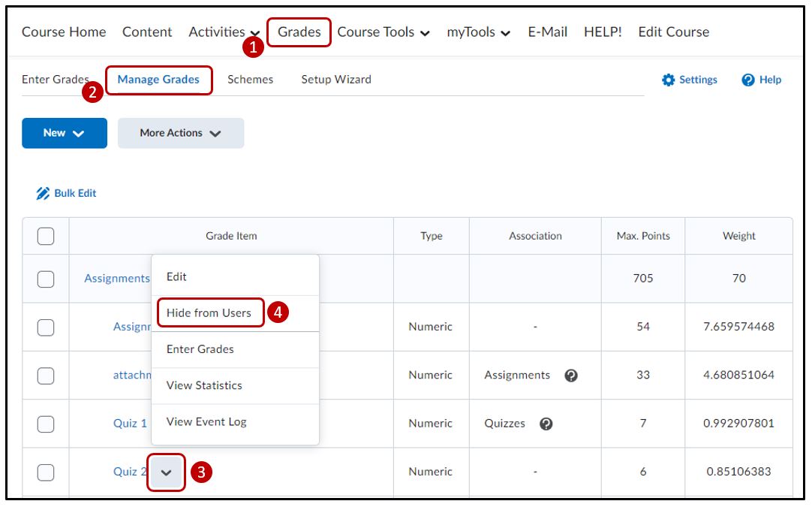Go to Grades in navigation bar
This screenshot has width=812, height=507.
(x=299, y=32)
